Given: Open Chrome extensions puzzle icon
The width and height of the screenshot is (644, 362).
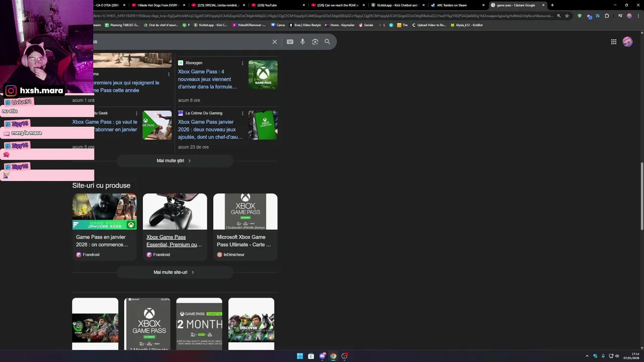Looking at the screenshot, I should click(x=607, y=16).
